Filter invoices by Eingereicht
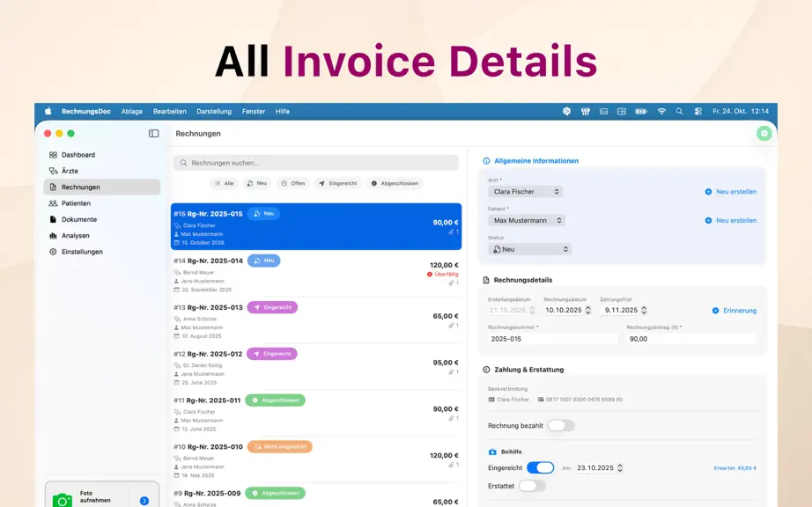 pyautogui.click(x=337, y=183)
